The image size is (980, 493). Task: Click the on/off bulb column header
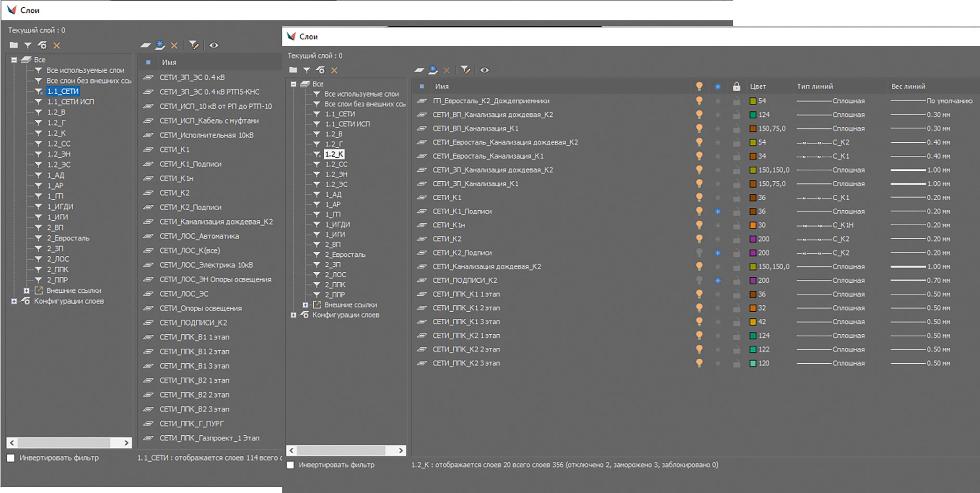click(700, 87)
